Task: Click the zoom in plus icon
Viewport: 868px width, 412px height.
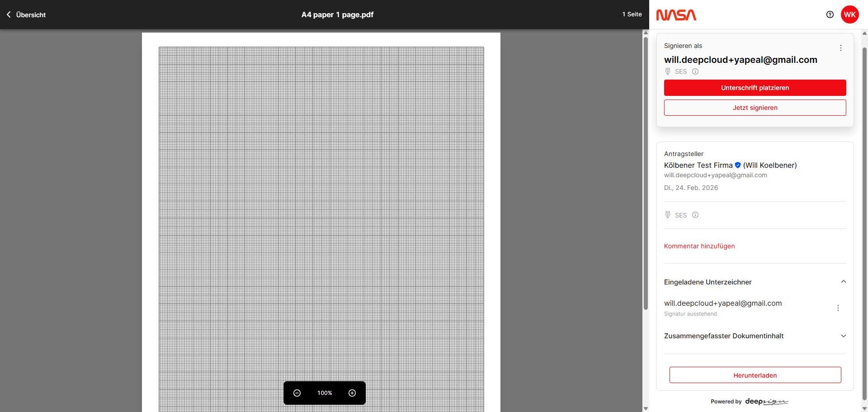Action: click(352, 393)
